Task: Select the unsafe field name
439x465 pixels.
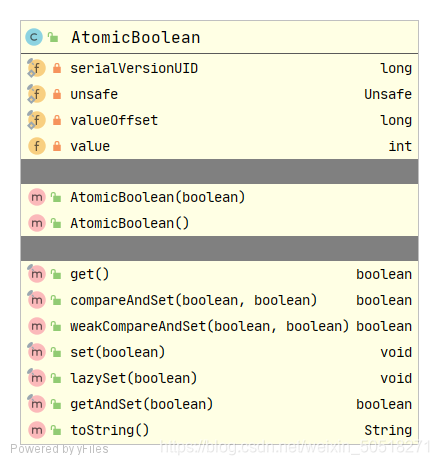Action: coord(94,94)
